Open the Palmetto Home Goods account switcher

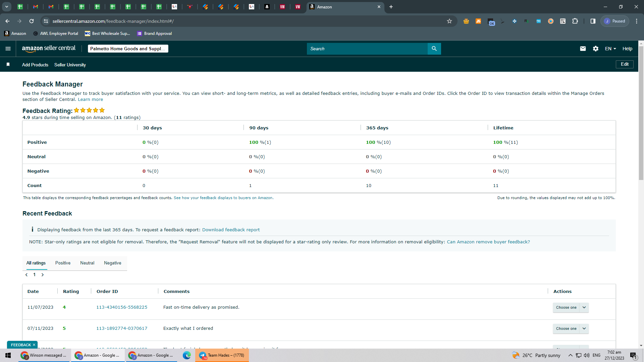click(x=128, y=49)
